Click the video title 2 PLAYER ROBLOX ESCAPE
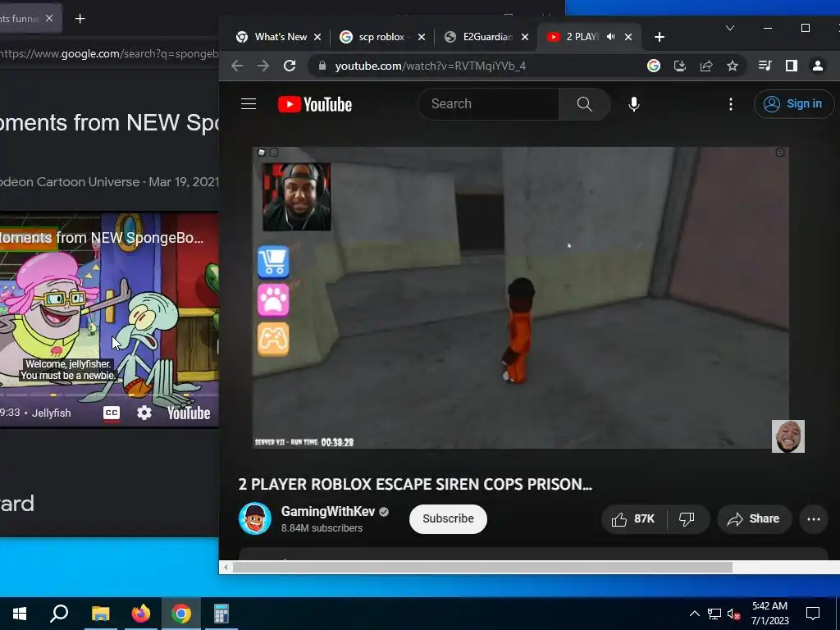The image size is (840, 630). pyautogui.click(x=415, y=484)
